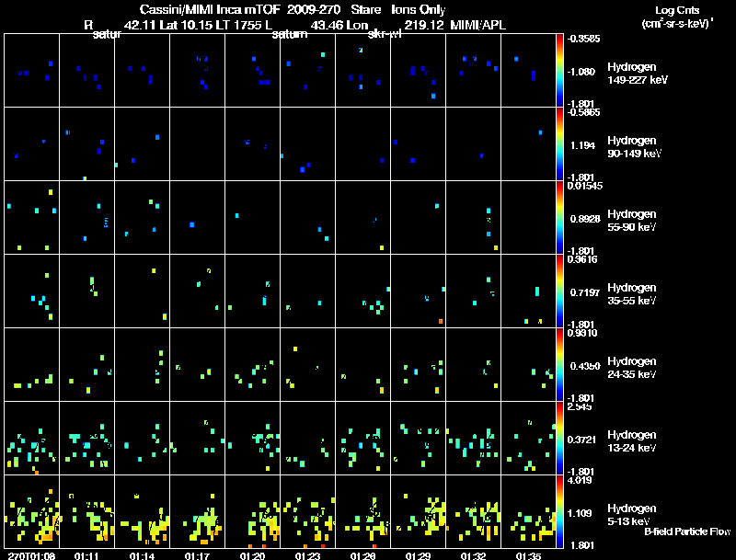
Task: Click the '-0.3585' color scale maximum
Action: point(583,39)
